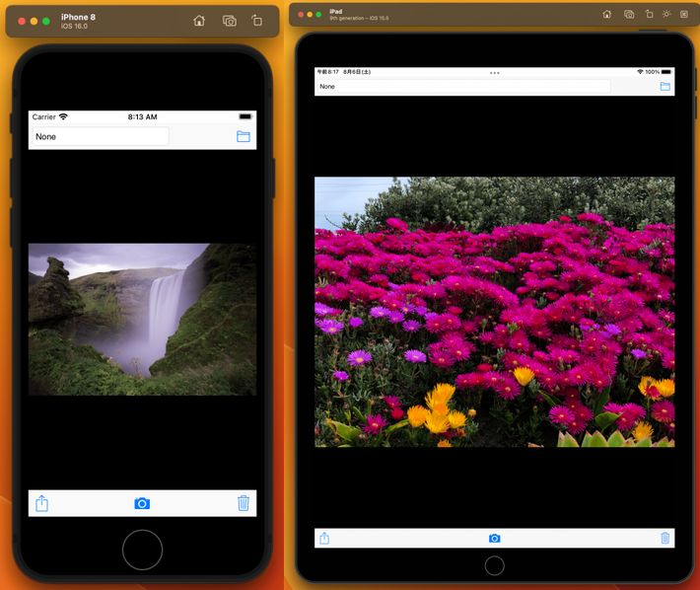Open the folder icon in the iPhone app
The image size is (700, 590).
pyautogui.click(x=244, y=136)
